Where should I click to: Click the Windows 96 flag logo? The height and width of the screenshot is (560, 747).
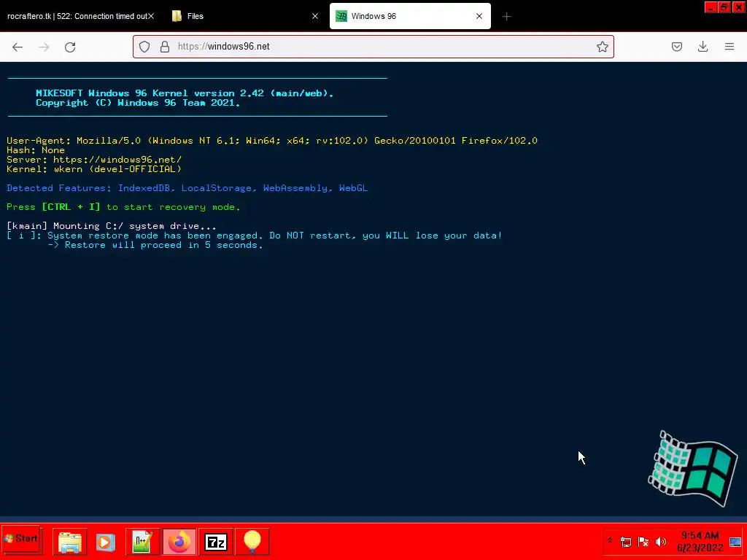click(693, 469)
